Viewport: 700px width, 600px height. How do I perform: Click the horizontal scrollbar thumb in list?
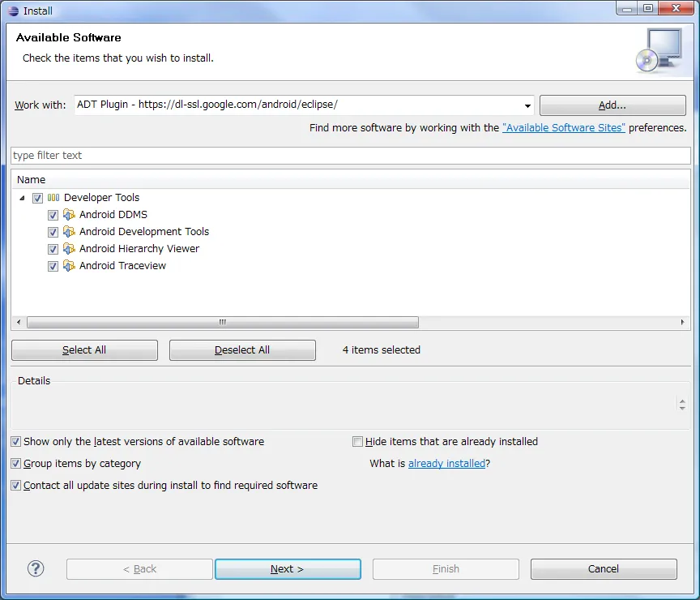click(x=223, y=322)
